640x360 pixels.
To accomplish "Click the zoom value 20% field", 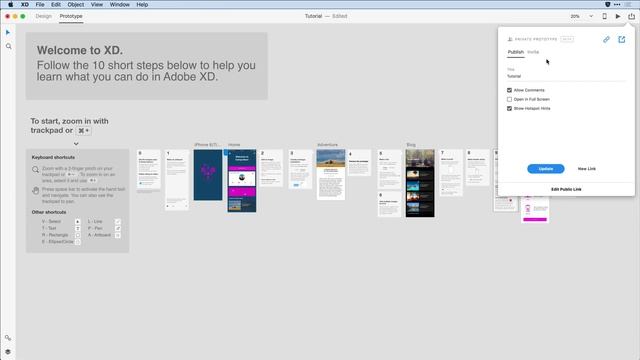I will 575,16.
